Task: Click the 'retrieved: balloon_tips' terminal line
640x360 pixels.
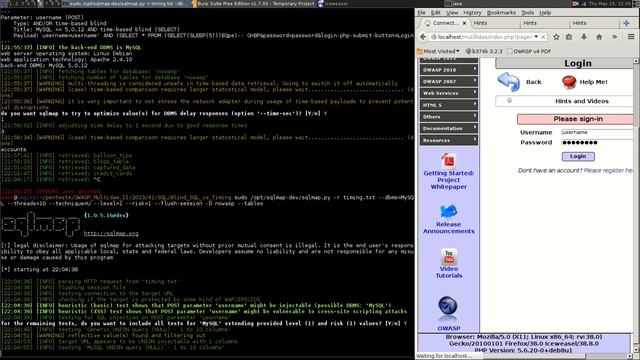Action: pos(66,156)
